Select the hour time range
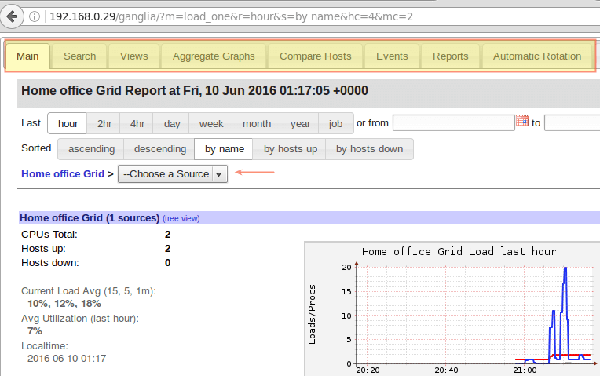This screenshot has height=376, width=600. pos(67,123)
